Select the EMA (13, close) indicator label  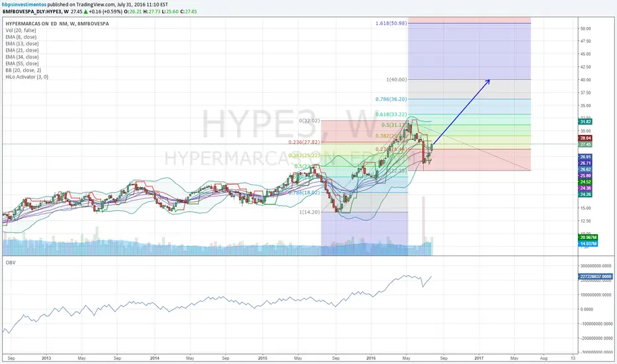(x=22, y=44)
